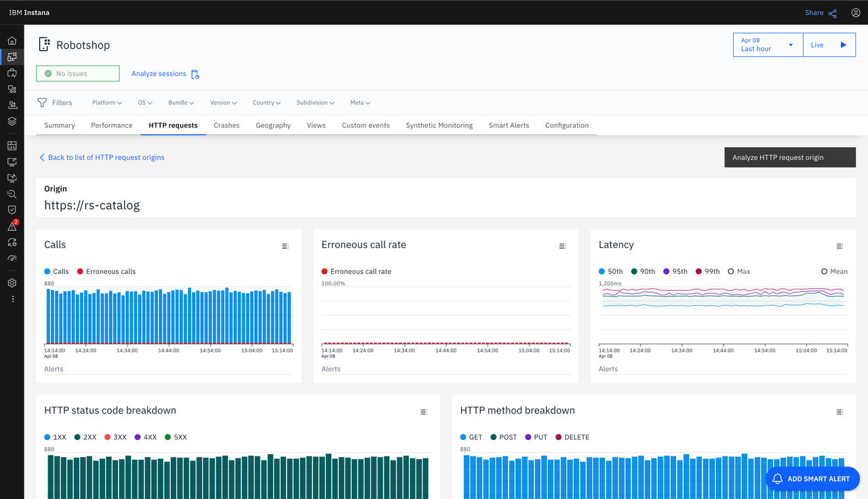Open the highlighted Websites & Mobile Apps sidebar icon
The height and width of the screenshot is (499, 868).
pyautogui.click(x=12, y=57)
